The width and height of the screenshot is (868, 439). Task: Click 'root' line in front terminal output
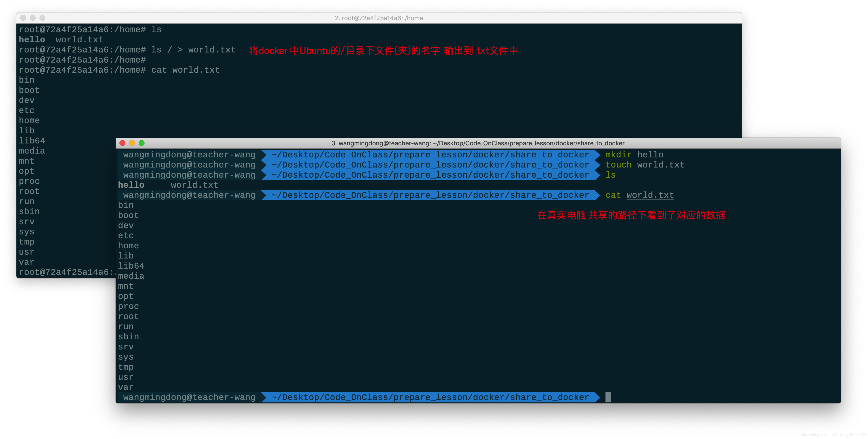pos(128,316)
